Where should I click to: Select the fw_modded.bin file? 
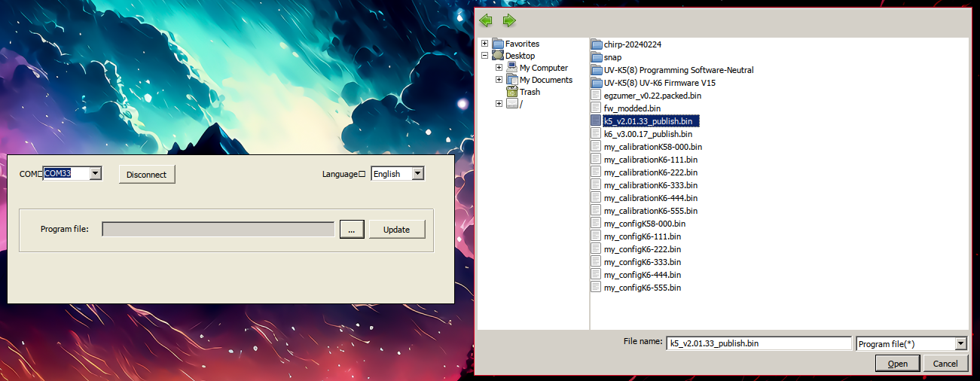(x=631, y=108)
